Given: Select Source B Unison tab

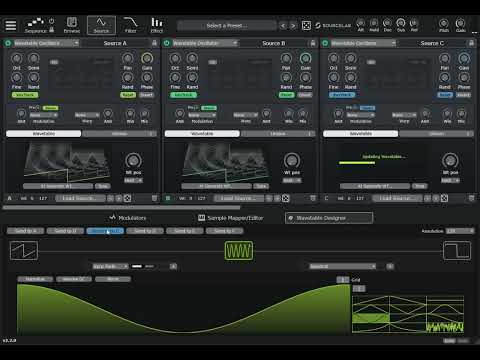Looking at the screenshot, I should (x=278, y=134).
